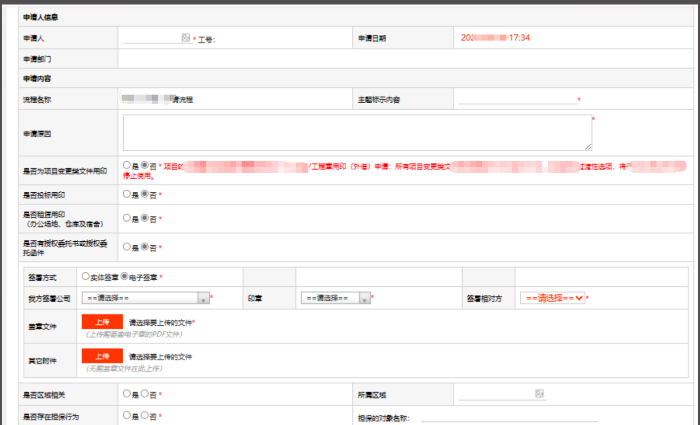Open the 签署相对方 dropdown
Viewport: 700px width, 425px height.
click(x=552, y=298)
